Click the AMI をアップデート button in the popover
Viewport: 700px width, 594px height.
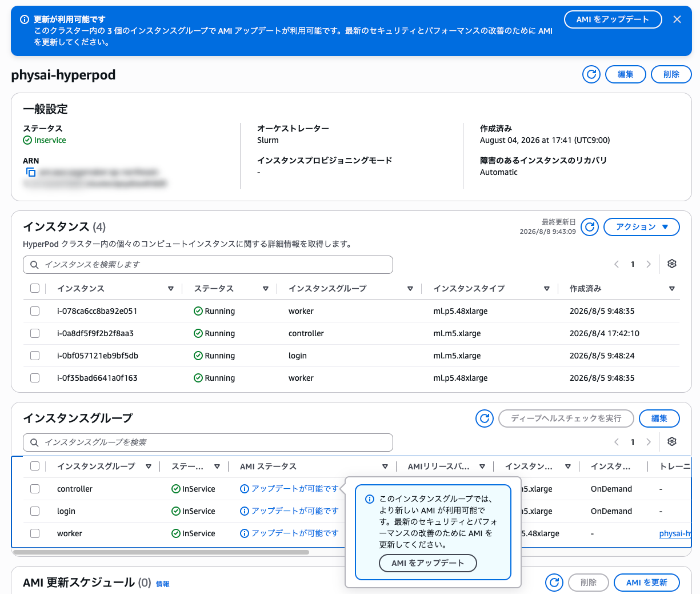click(x=428, y=563)
